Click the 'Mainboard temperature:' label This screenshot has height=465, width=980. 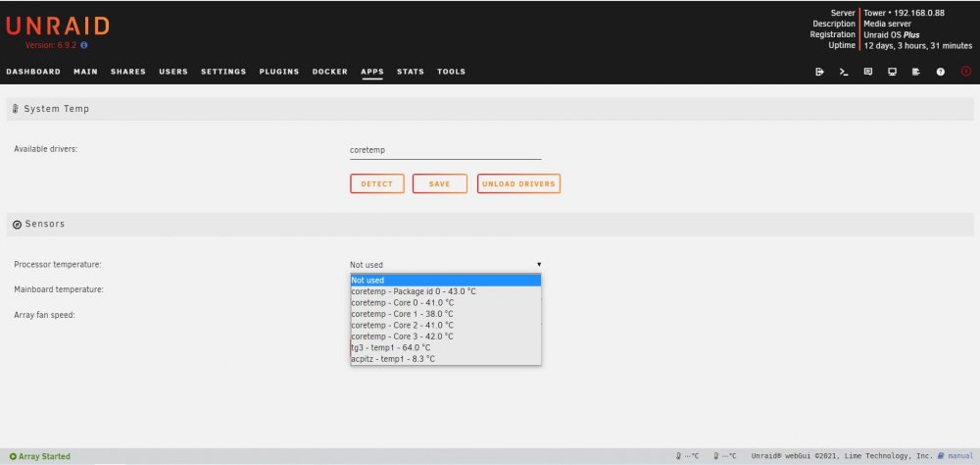pyautogui.click(x=59, y=289)
